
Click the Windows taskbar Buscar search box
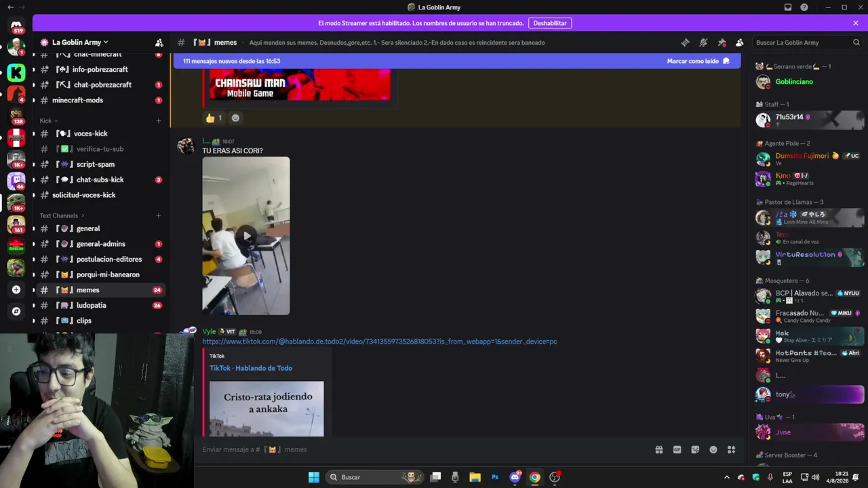pyautogui.click(x=375, y=477)
